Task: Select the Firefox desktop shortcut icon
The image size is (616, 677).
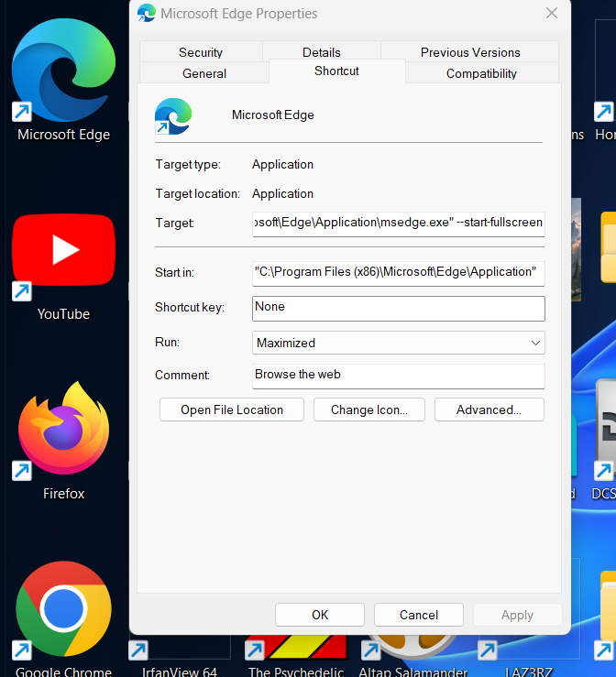Action: (x=64, y=429)
